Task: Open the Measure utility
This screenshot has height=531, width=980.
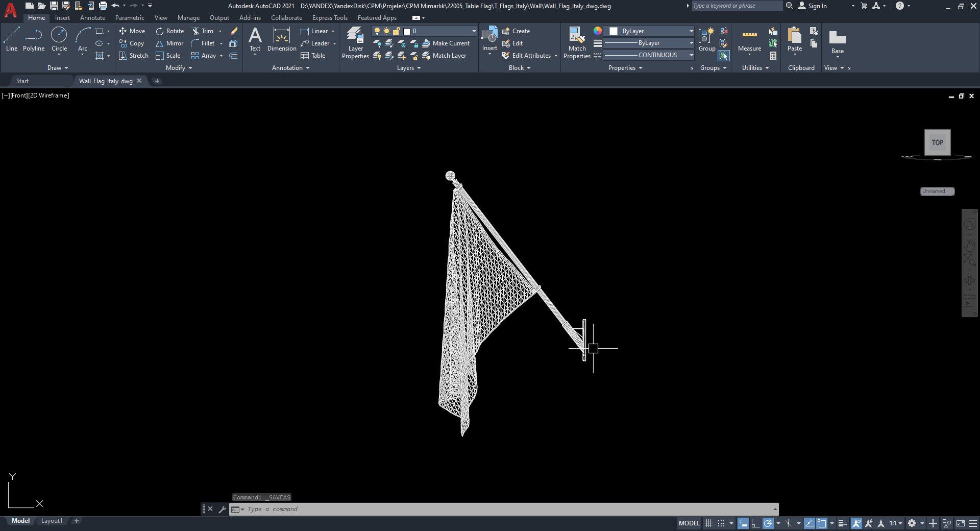Action: click(x=749, y=39)
